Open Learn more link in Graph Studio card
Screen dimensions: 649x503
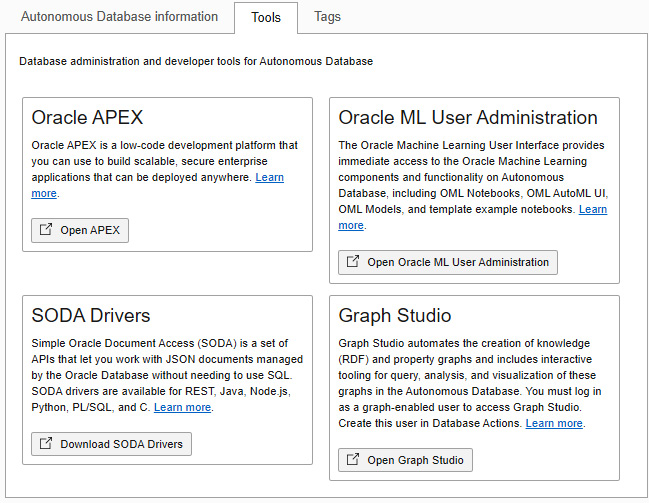point(554,424)
